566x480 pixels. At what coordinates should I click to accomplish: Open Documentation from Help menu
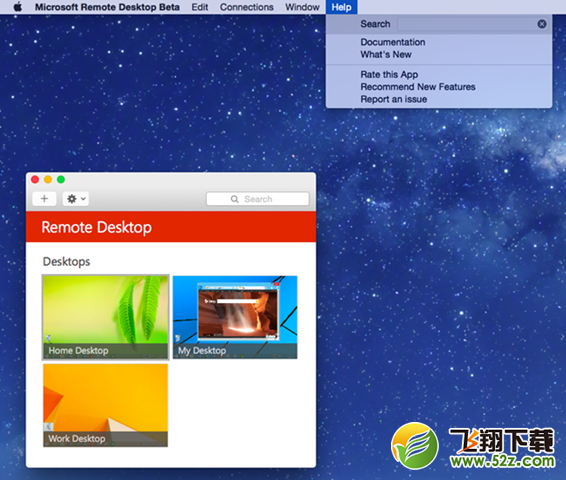pos(393,42)
